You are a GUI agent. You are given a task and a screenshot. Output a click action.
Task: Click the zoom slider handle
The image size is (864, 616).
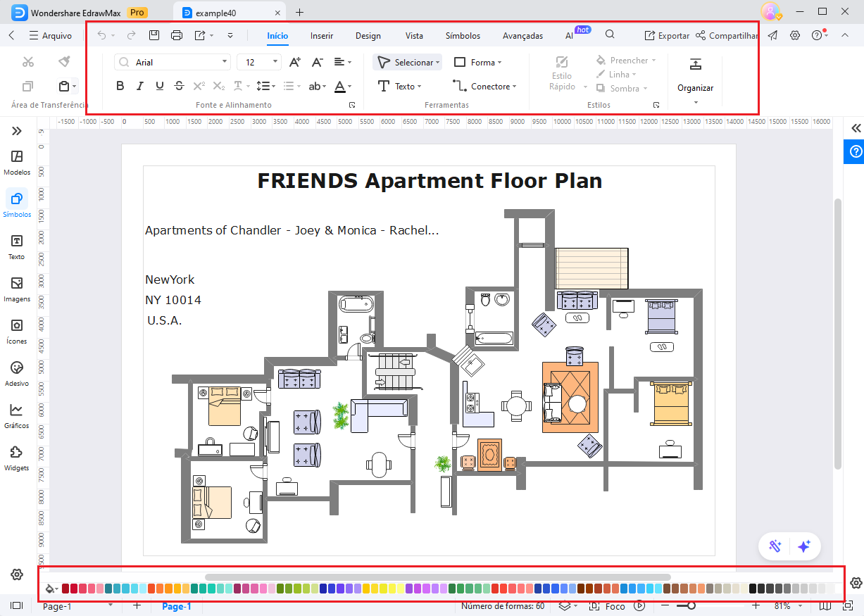click(x=691, y=605)
